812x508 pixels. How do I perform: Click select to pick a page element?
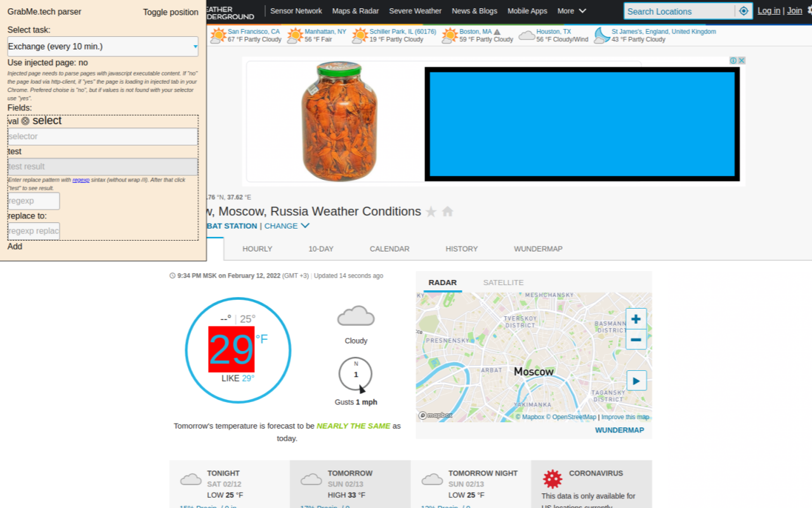(x=47, y=121)
